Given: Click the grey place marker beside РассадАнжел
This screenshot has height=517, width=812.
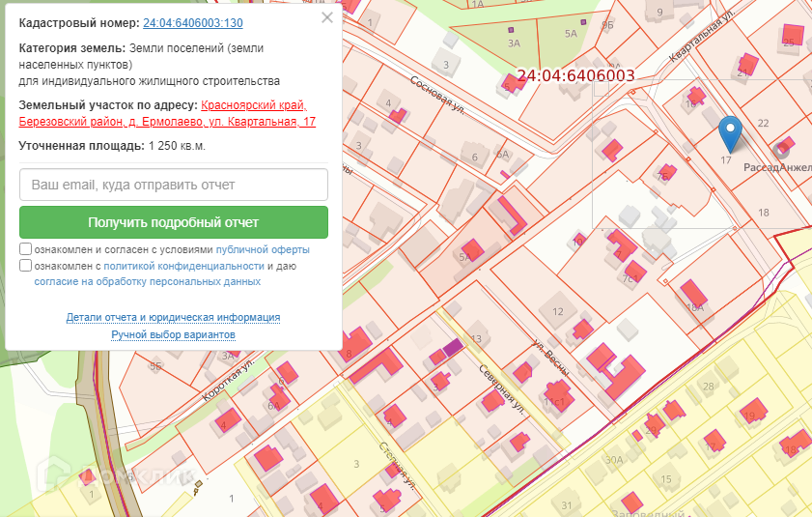Looking at the screenshot, I should point(781,150).
